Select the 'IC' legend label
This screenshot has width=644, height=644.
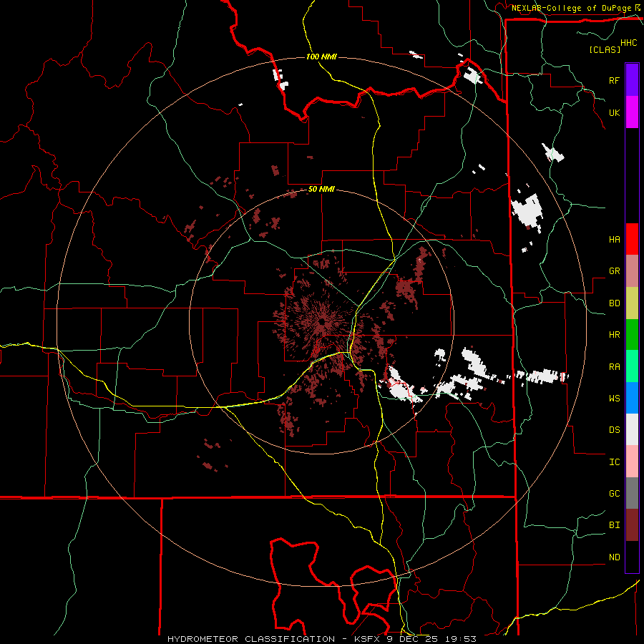614,462
